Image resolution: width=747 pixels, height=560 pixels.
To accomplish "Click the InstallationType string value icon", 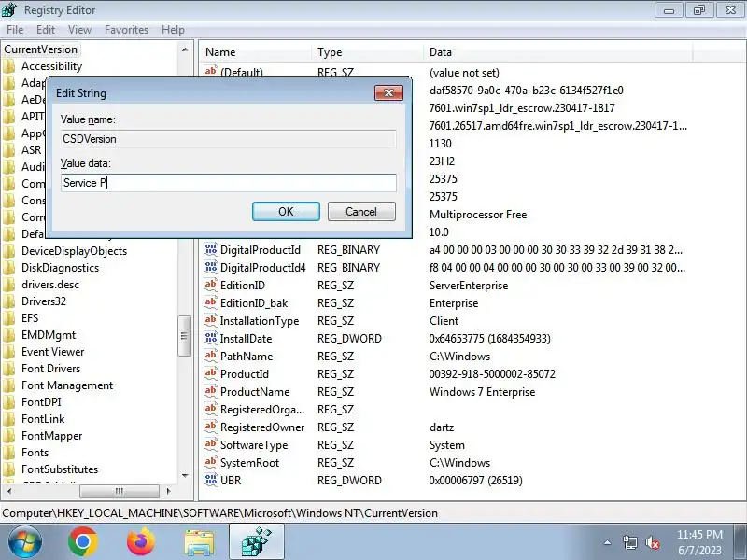I will point(211,320).
